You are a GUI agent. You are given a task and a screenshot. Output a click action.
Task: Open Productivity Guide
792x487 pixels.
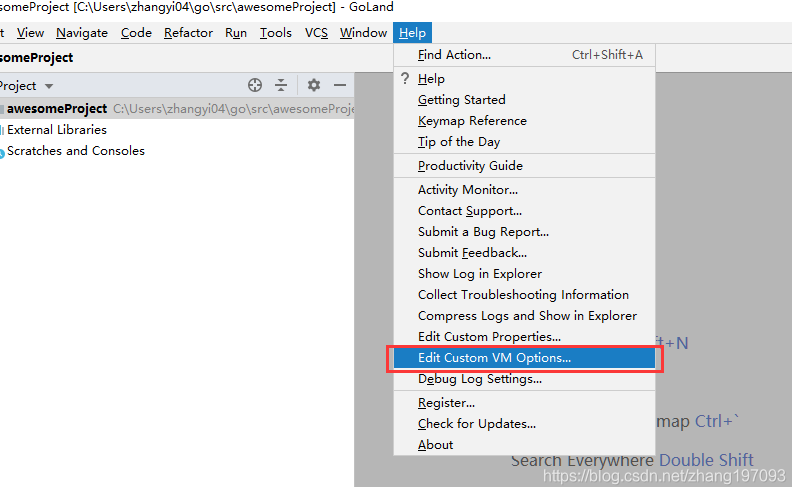click(x=524, y=166)
